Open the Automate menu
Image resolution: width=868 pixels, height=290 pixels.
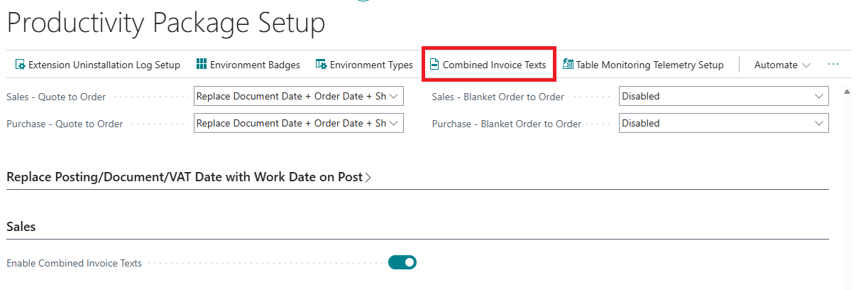point(782,65)
